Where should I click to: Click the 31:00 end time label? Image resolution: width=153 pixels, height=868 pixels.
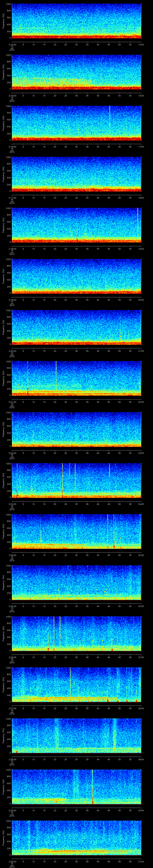point(141,861)
